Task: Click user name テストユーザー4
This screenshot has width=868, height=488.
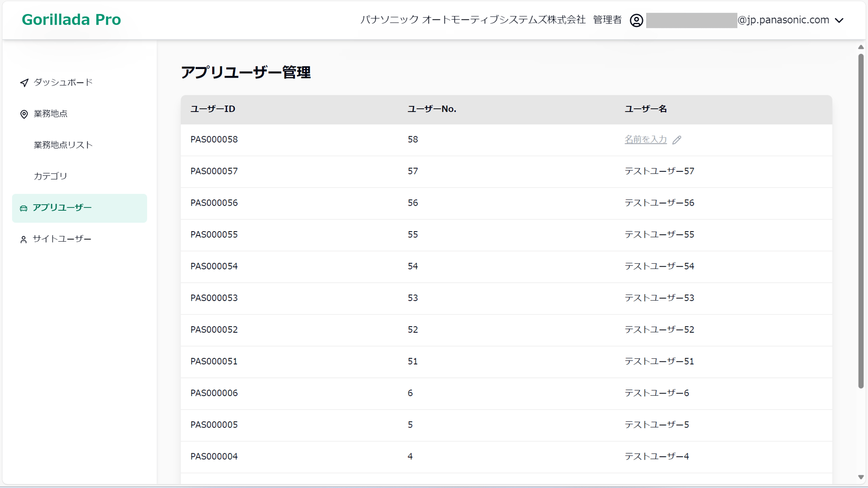Action: point(657,456)
